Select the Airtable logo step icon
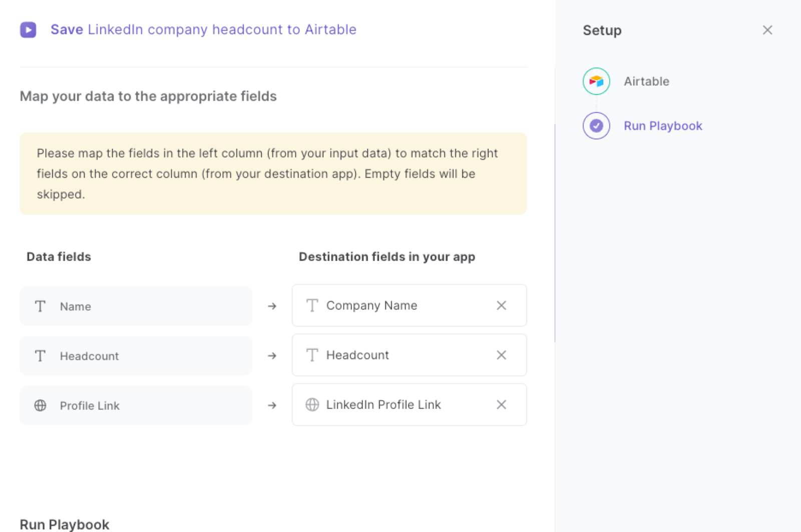 (596, 81)
